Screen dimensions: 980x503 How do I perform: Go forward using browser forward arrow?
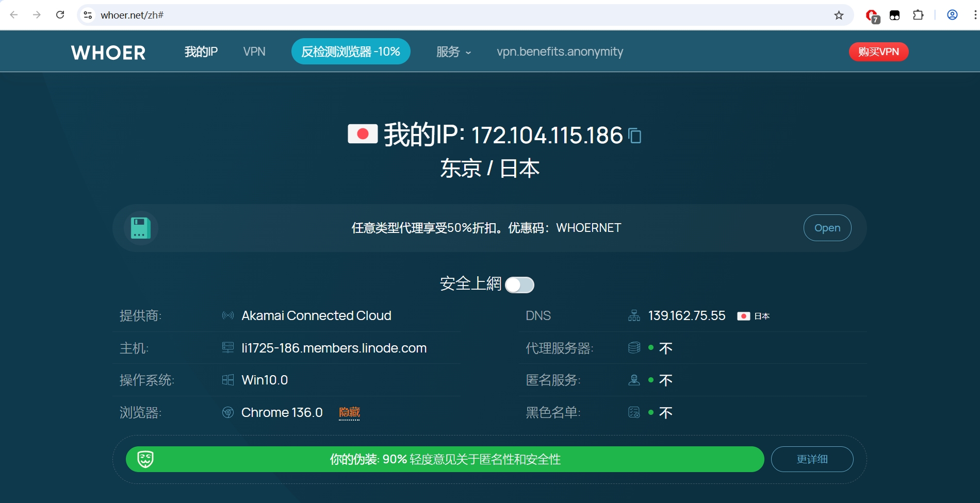pos(37,15)
